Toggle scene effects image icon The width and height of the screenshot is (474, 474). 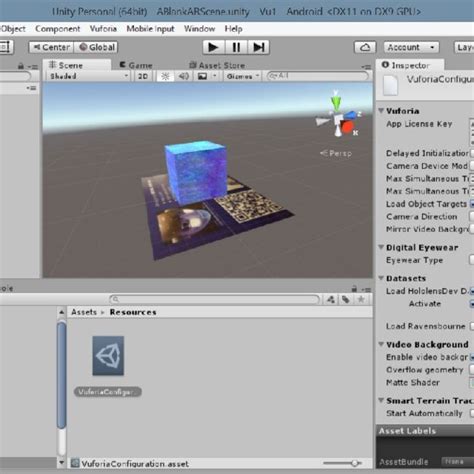(x=202, y=76)
